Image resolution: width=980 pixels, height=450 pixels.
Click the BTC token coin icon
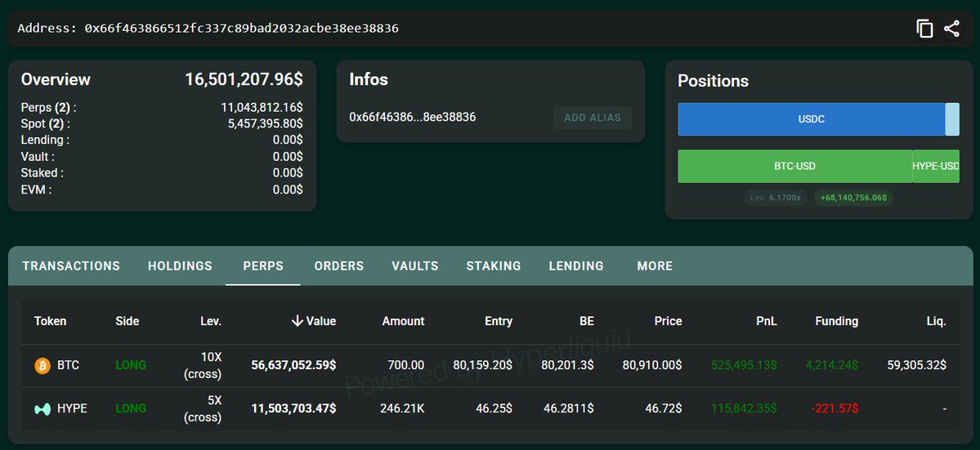[x=43, y=365]
